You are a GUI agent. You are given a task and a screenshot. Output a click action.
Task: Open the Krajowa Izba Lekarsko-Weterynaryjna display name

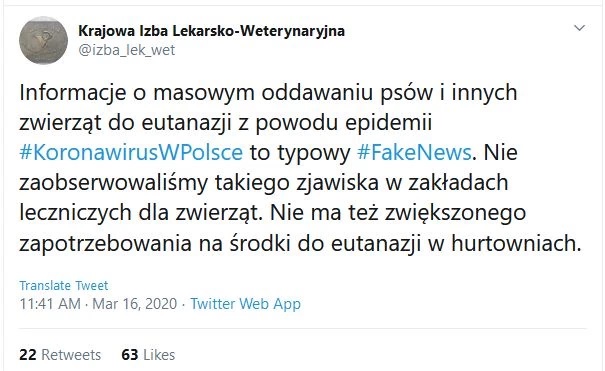click(x=211, y=30)
